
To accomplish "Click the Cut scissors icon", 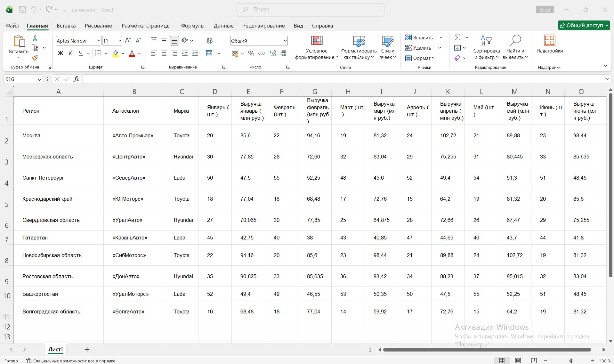I will pyautogui.click(x=35, y=38).
